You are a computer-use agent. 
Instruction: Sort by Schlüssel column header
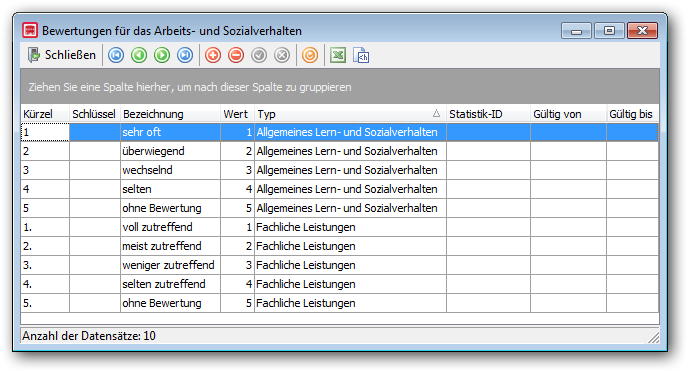click(95, 114)
